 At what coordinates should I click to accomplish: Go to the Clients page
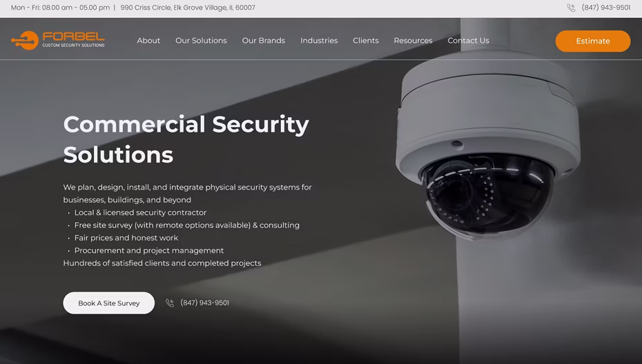[366, 41]
